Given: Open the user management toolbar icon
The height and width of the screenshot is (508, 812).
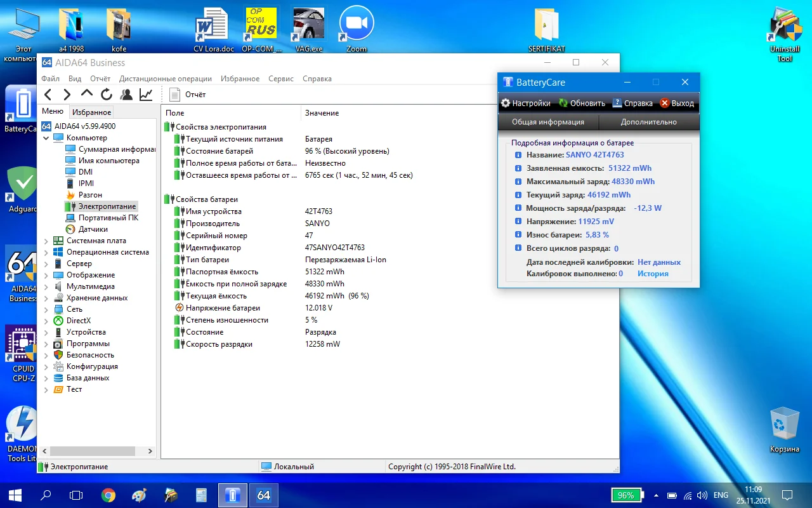Looking at the screenshot, I should point(126,95).
